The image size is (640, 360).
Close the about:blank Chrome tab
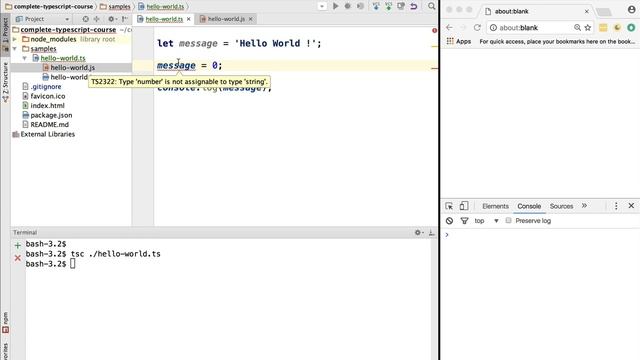[x=587, y=11]
